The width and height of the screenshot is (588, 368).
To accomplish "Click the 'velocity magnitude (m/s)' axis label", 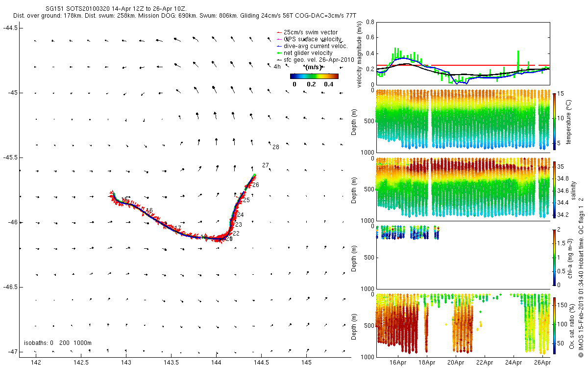I will (360, 54).
